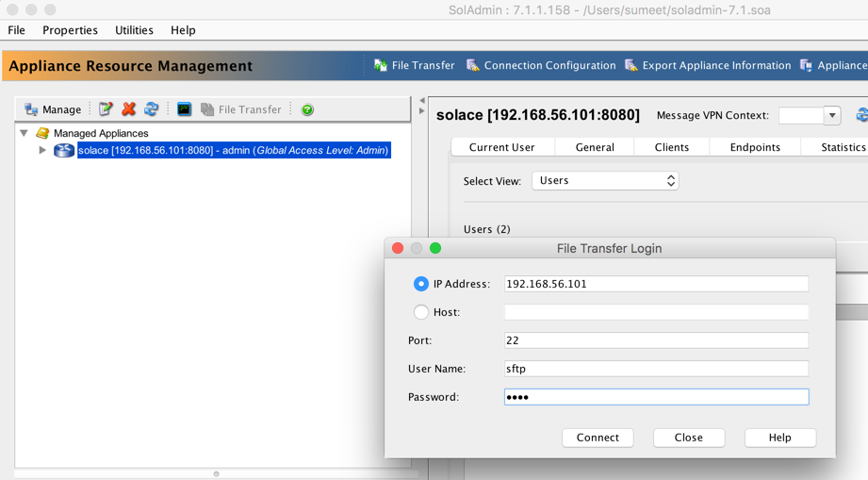
Task: Click the Password input field
Action: coord(656,397)
